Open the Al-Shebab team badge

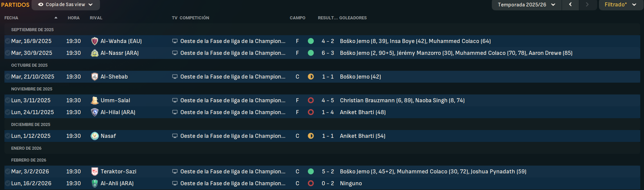coord(95,77)
